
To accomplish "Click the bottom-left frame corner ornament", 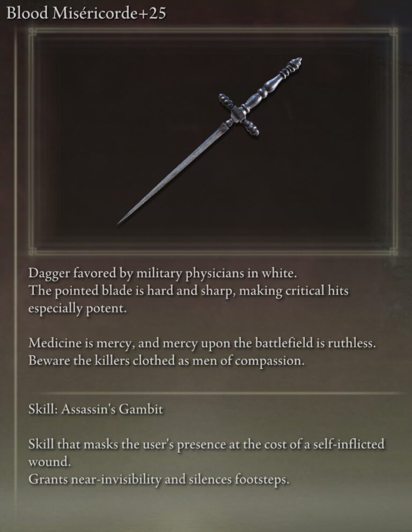I will pos(32,252).
